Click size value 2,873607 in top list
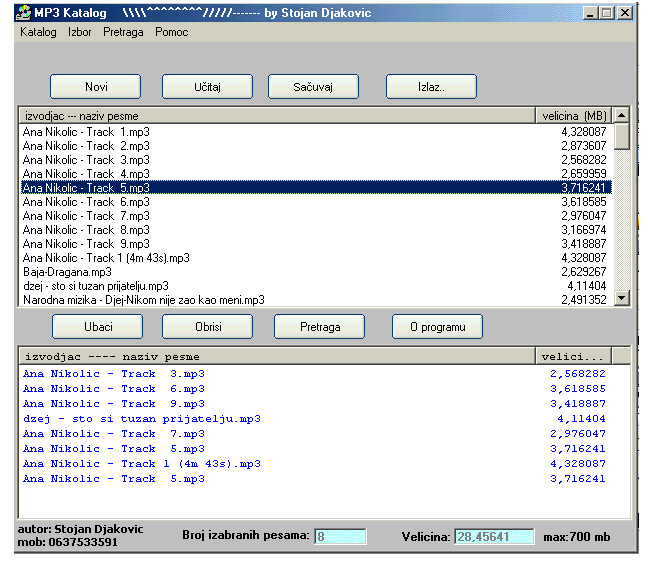 tap(584, 146)
